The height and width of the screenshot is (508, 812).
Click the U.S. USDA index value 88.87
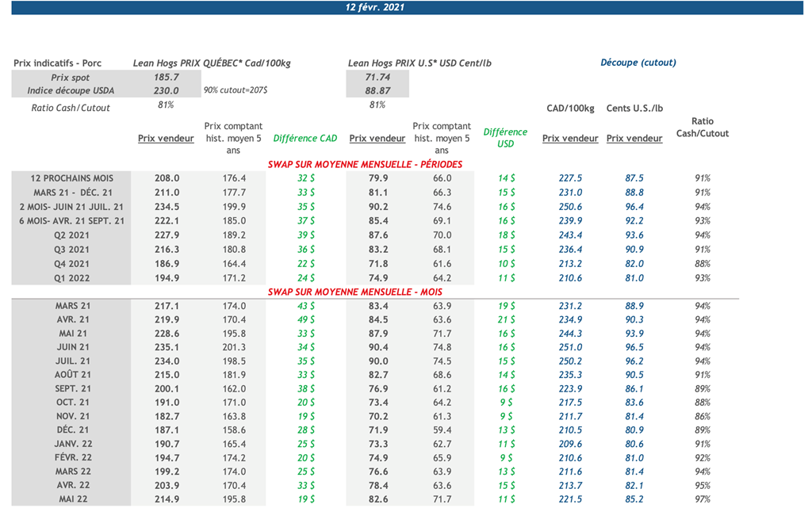pyautogui.click(x=377, y=91)
